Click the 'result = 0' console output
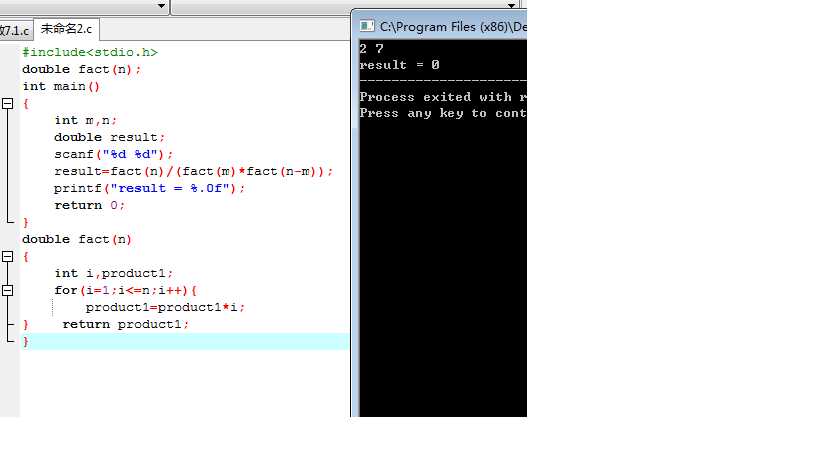819x460 pixels. coord(400,65)
